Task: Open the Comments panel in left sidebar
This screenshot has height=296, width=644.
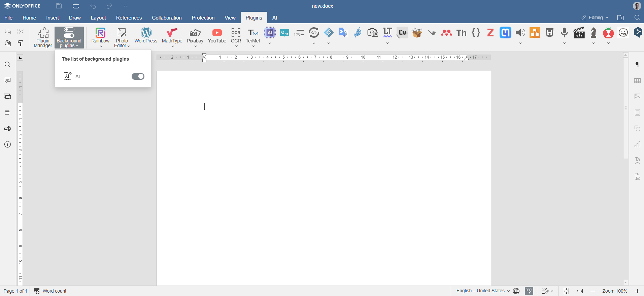Action: click(7, 80)
